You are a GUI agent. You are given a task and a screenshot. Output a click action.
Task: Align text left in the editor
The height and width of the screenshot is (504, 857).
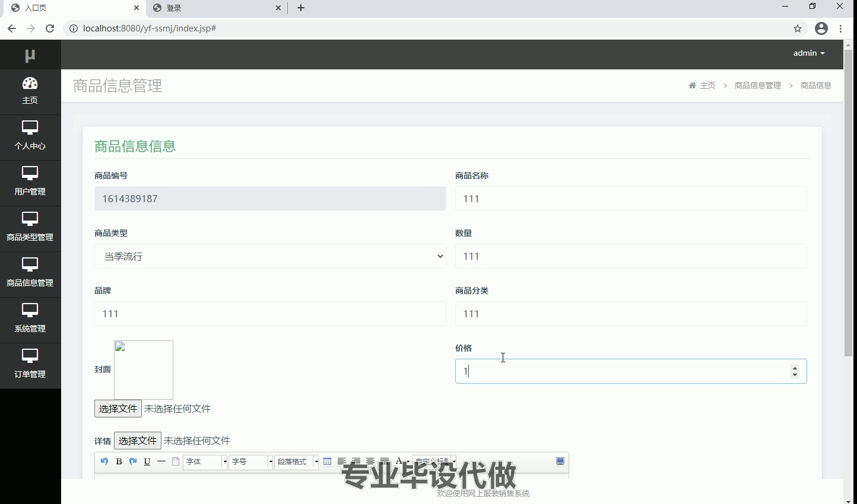point(341,461)
